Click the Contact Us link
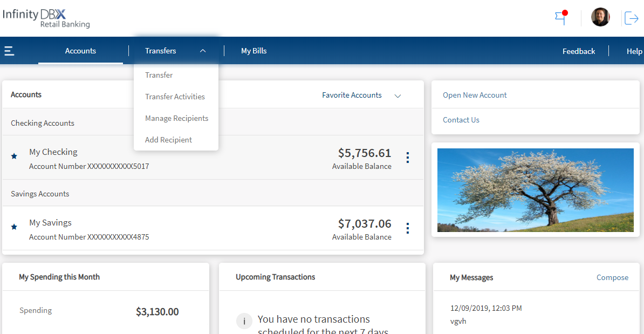Image resolution: width=644 pixels, height=334 pixels. point(461,120)
